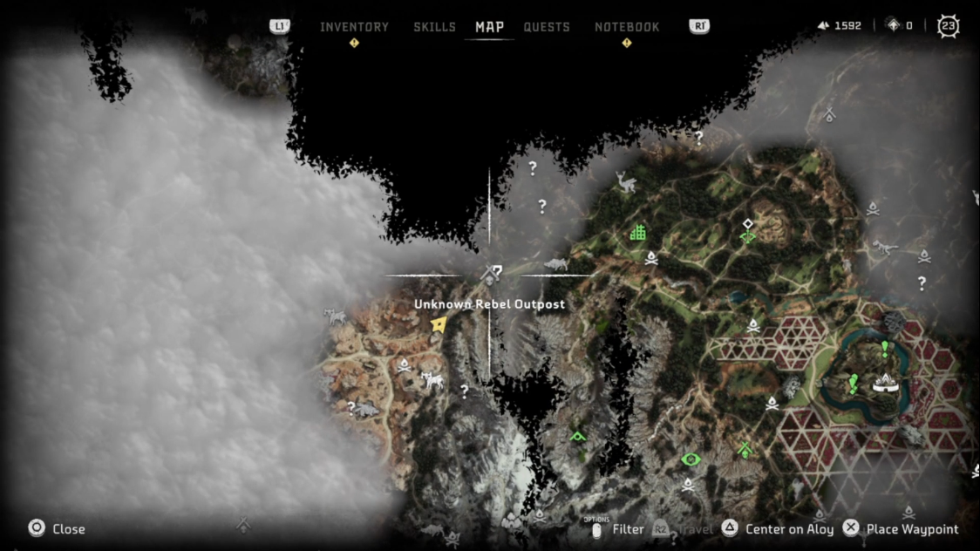Open the Skills tab
This screenshot has width=980, height=551.
pos(434,27)
